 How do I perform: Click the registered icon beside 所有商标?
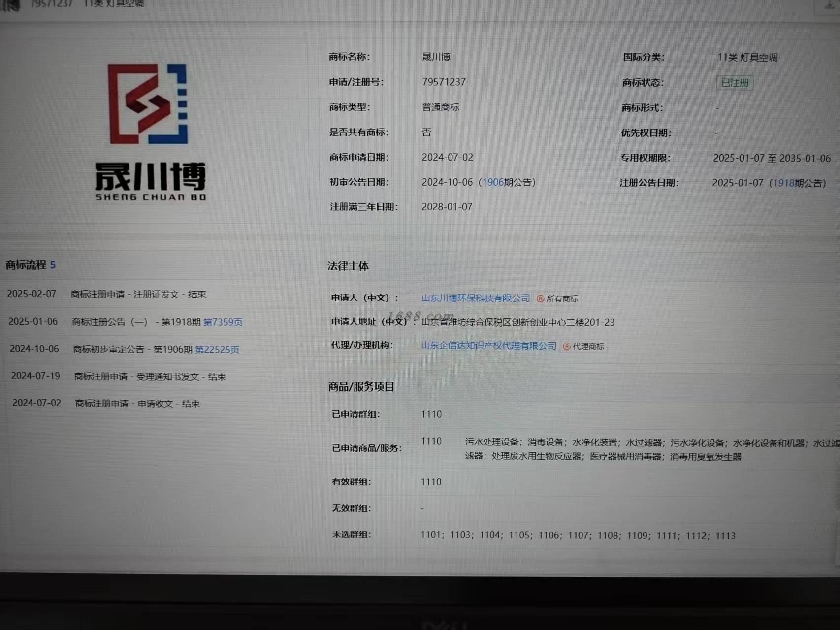540,298
